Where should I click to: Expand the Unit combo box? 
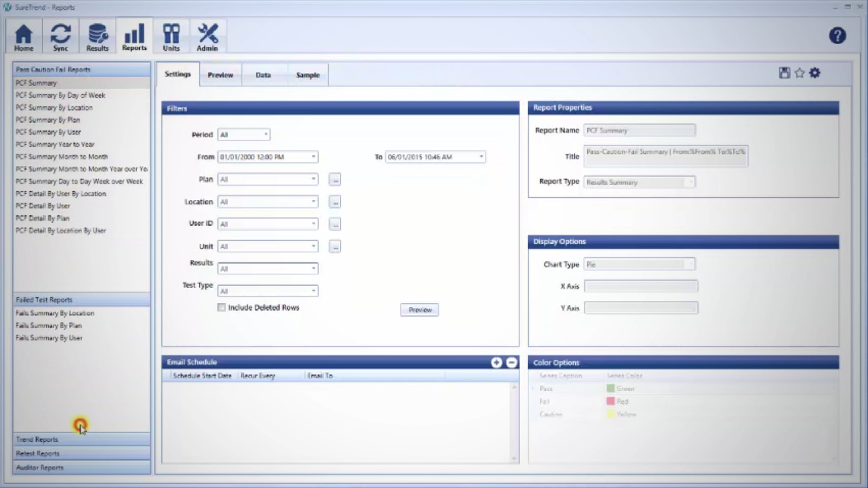(268, 247)
